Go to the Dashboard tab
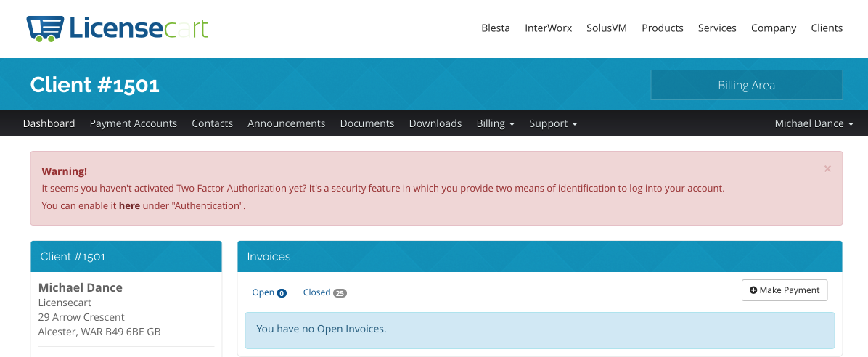 49,123
